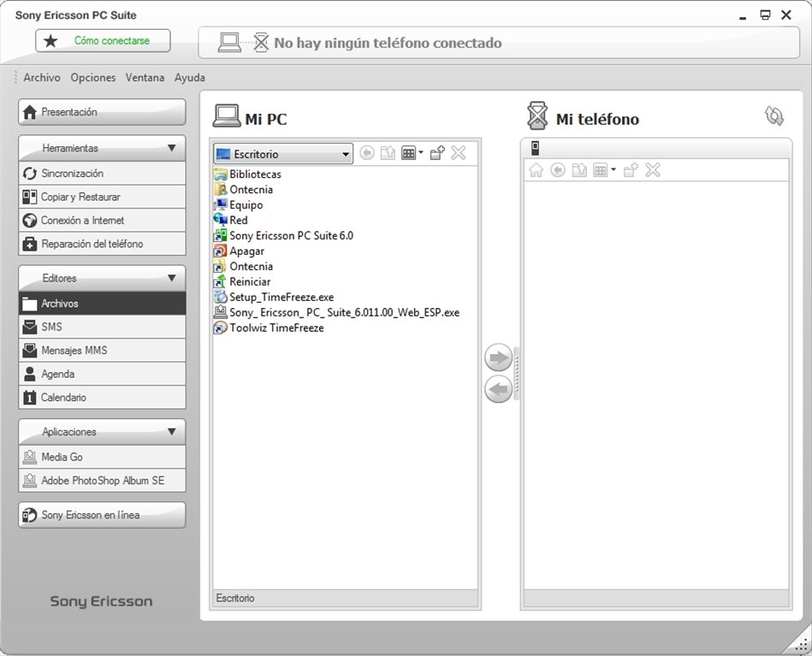Go up one folder in phone toolbar
The image size is (812, 656).
pos(579,170)
